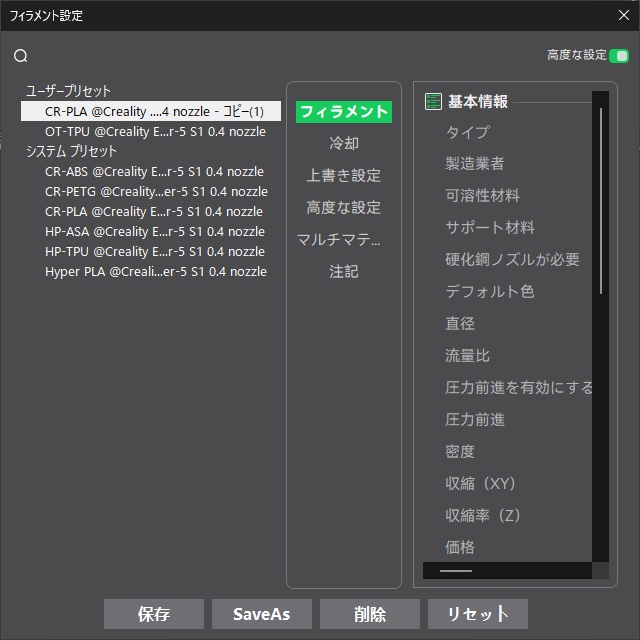
Task: Collapse the システム プリセット group
Action: click(71, 151)
